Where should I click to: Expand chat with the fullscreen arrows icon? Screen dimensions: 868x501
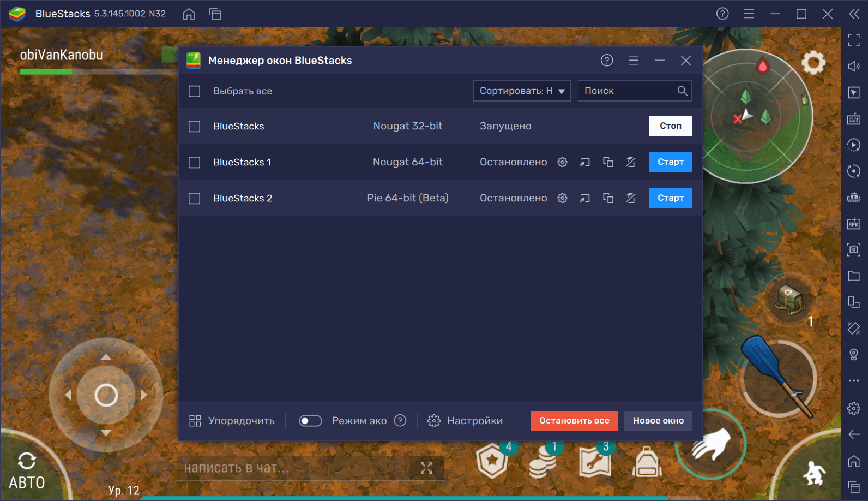(x=426, y=468)
